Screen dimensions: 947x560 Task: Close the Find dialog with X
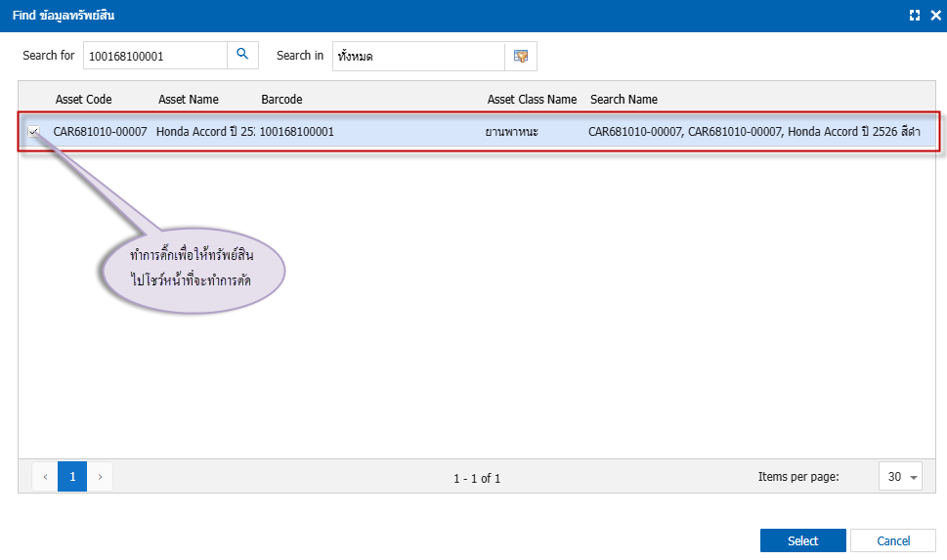(934, 16)
